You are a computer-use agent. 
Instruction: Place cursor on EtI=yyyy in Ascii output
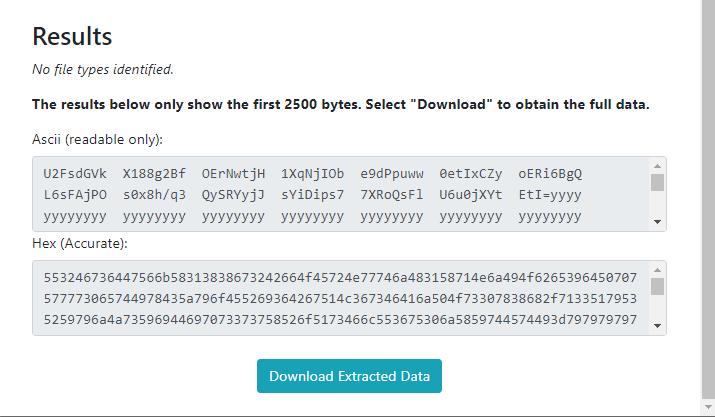point(549,195)
